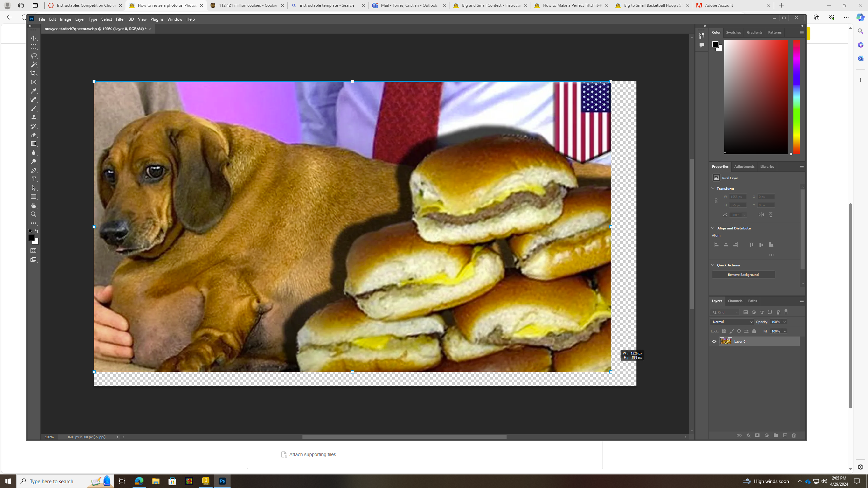Click the delete layer trash icon
Screen dimensions: 868x488
[794, 435]
